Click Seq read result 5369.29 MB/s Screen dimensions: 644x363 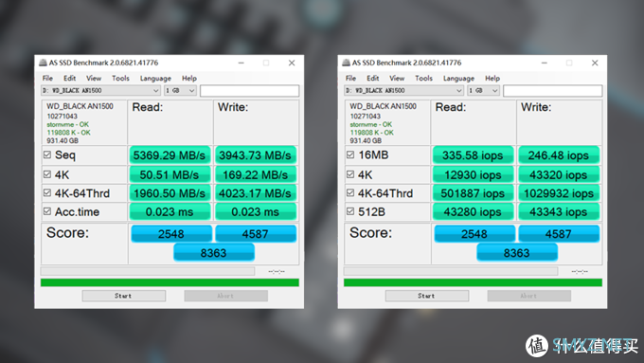(170, 155)
